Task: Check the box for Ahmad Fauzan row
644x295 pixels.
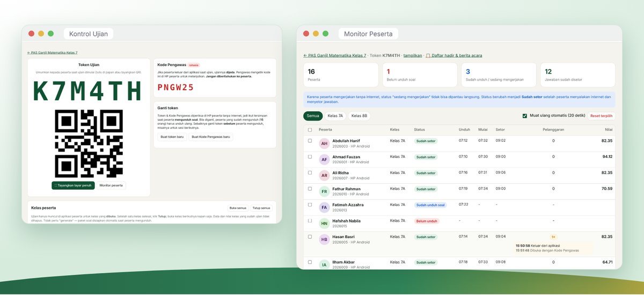Action: 310,157
